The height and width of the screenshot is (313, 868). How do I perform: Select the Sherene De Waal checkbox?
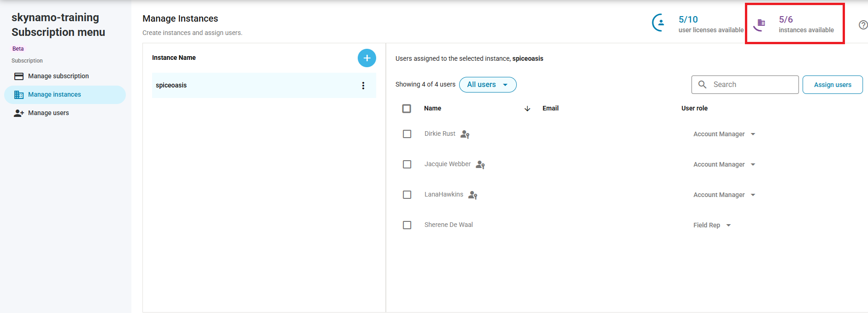pyautogui.click(x=407, y=225)
